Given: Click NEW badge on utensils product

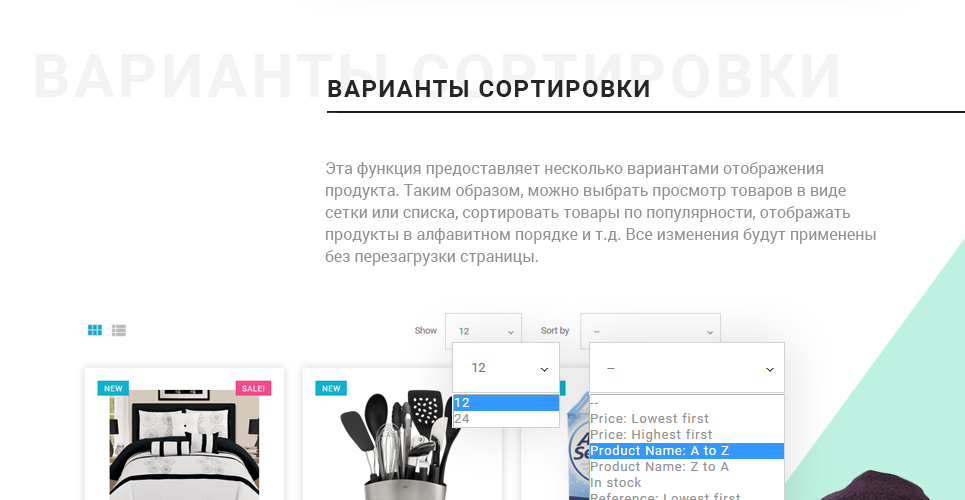Looking at the screenshot, I should [331, 389].
